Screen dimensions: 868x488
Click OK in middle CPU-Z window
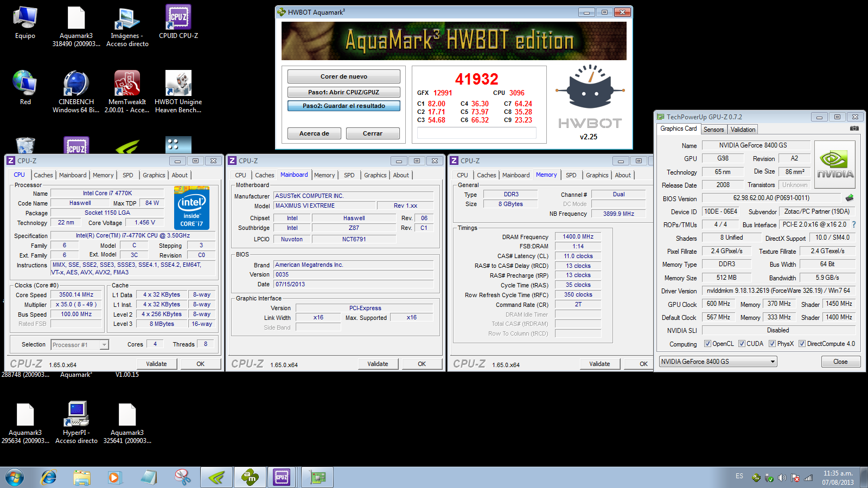[x=422, y=364]
